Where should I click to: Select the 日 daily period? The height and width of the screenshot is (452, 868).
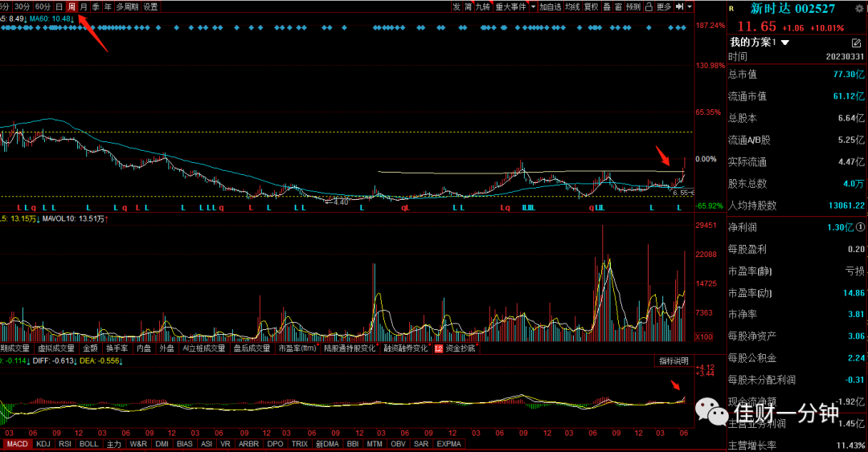59,6
